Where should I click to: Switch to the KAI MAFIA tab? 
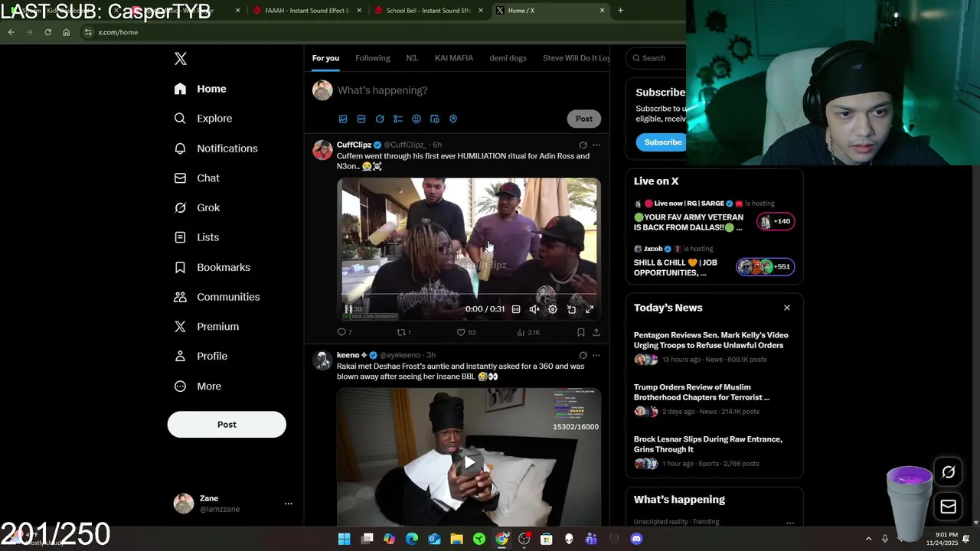[x=454, y=58]
